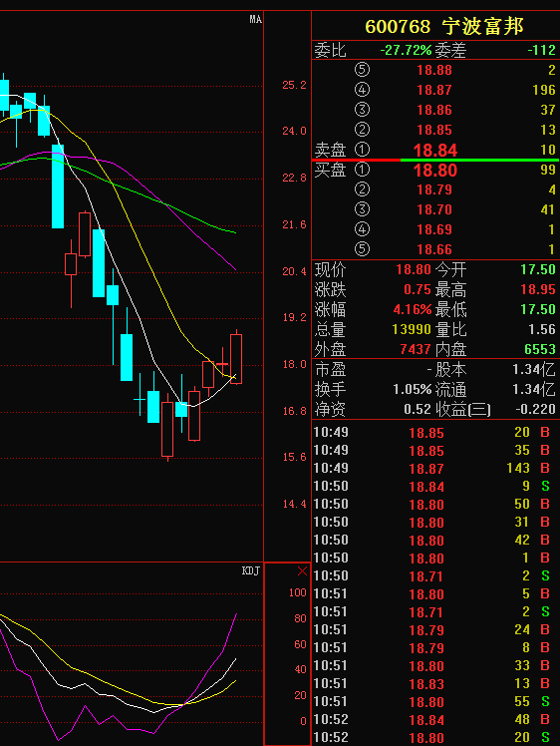Click the MA indicator label
Image resolution: width=560 pixels, height=746 pixels.
(x=255, y=19)
